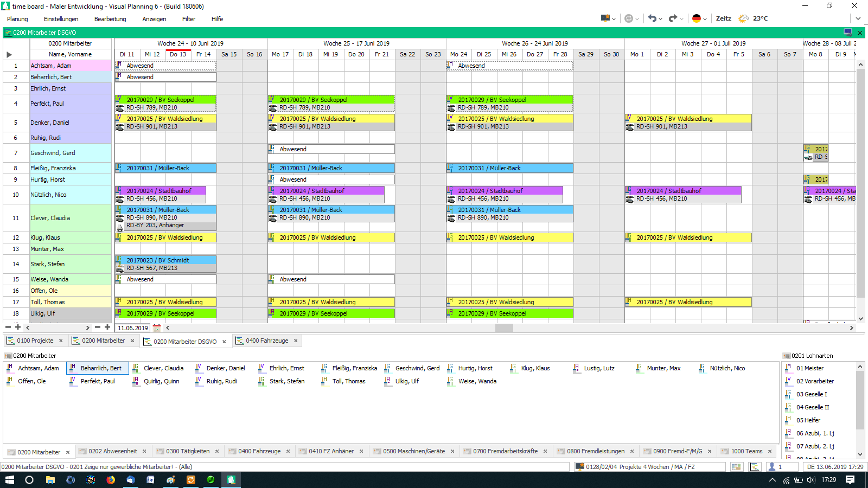Switch to the 0100 Projekte tab

[35, 341]
